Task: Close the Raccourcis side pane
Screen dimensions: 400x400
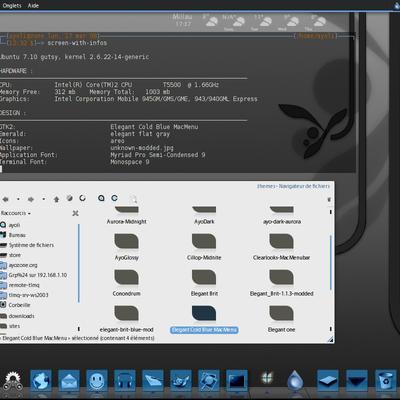Action: click(x=76, y=213)
